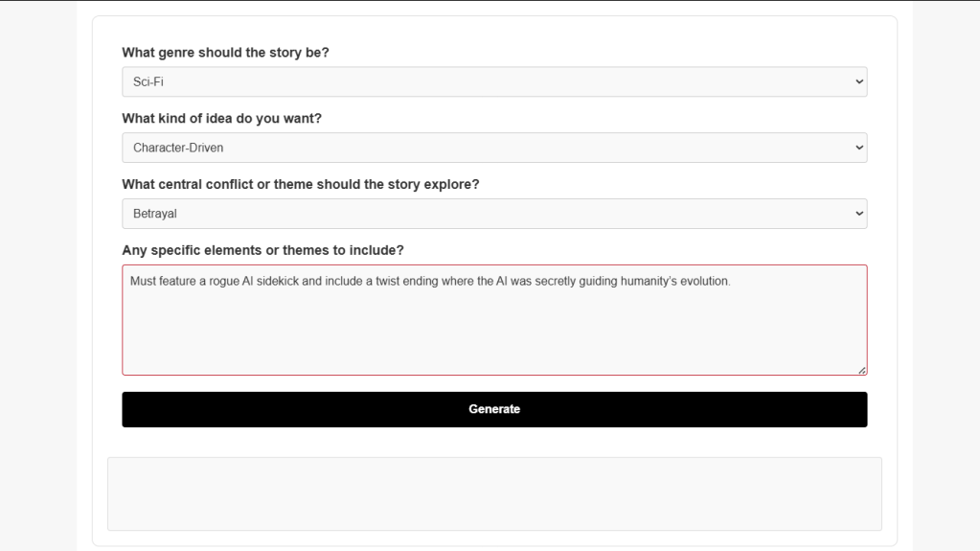Click the chevron arrow on the Betrayal select

(x=858, y=214)
